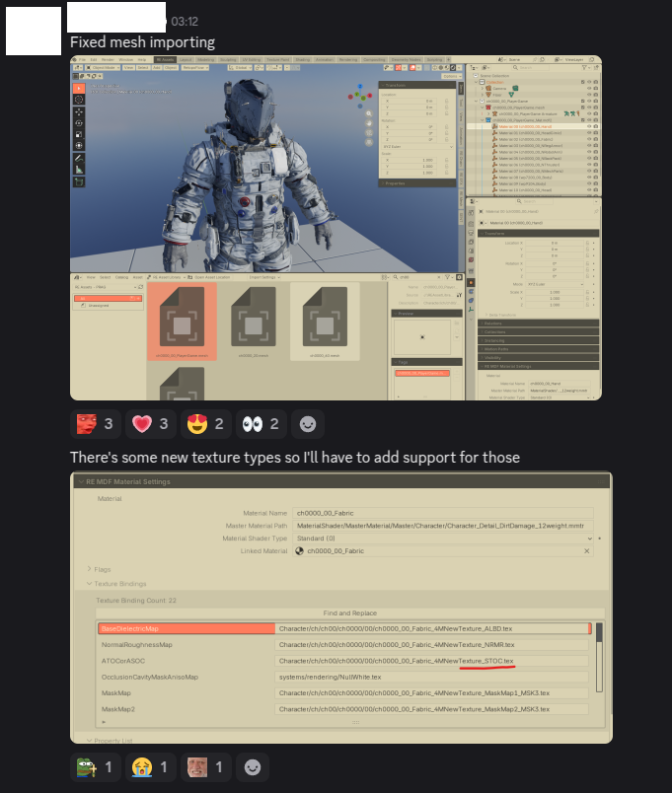Viewport: 672px width, 793px height.
Task: Toggle viewport overlays button in header
Action: (412, 67)
